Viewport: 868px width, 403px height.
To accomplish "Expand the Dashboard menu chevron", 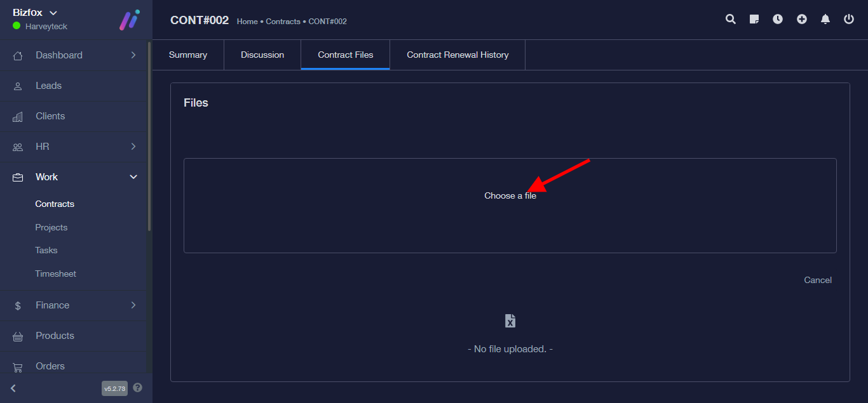I will (x=133, y=55).
